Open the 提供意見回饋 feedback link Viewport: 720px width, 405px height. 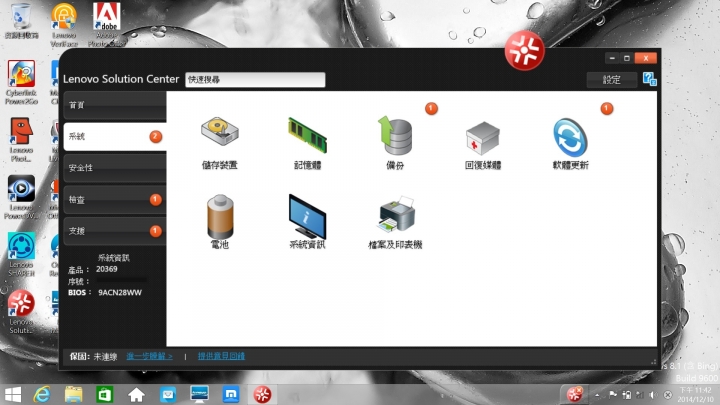tap(221, 356)
